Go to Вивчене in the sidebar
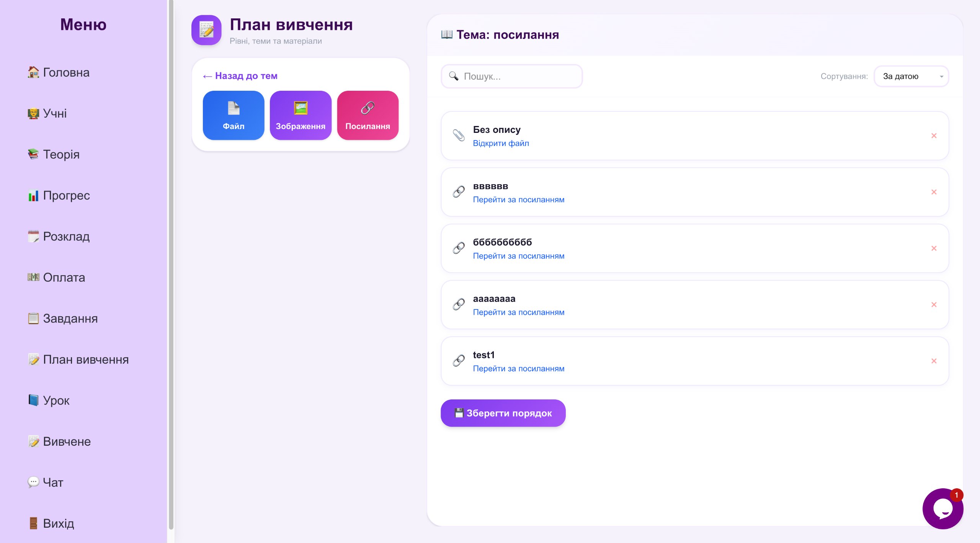The height and width of the screenshot is (543, 980). click(x=59, y=441)
